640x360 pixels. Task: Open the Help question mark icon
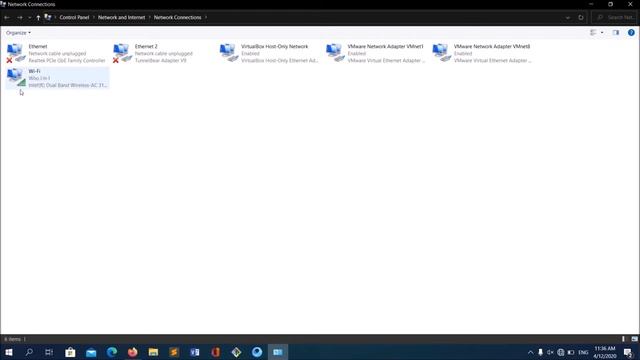[631, 33]
